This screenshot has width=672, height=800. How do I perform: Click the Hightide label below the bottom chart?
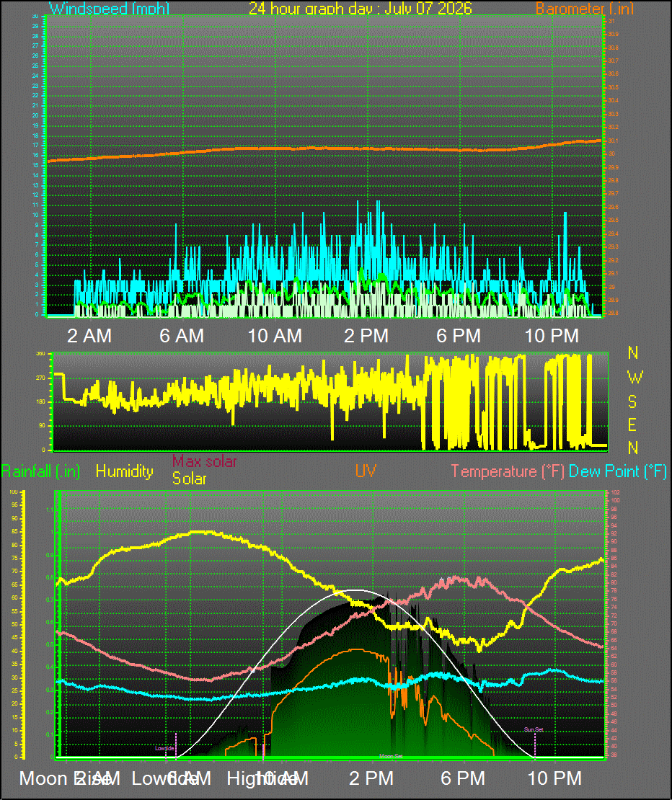262,778
